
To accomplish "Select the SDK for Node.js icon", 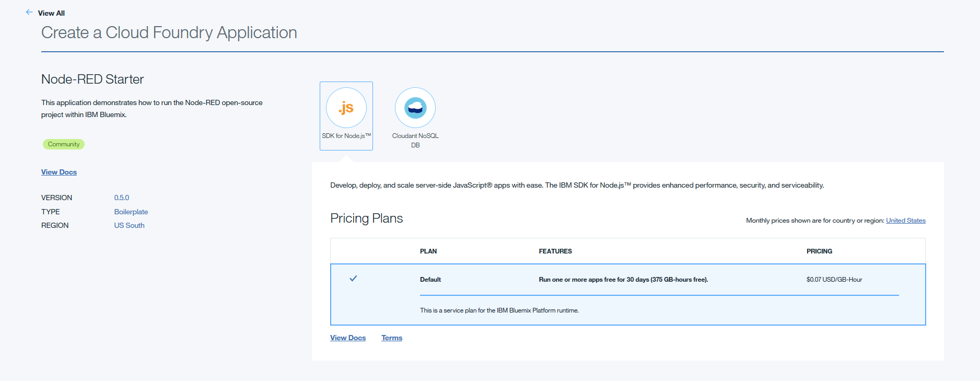I will click(x=346, y=108).
